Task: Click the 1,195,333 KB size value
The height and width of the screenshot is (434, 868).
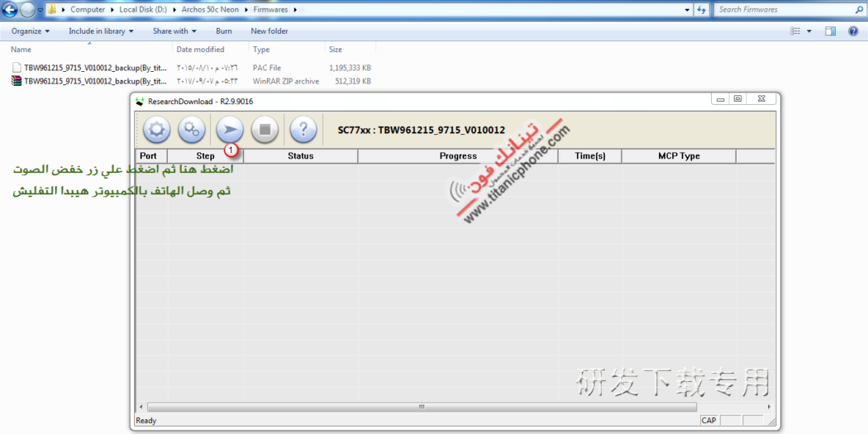Action: 350,68
